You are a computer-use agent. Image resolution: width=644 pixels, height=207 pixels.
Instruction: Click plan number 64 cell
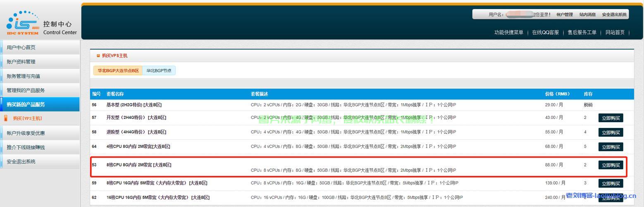pos(94,147)
